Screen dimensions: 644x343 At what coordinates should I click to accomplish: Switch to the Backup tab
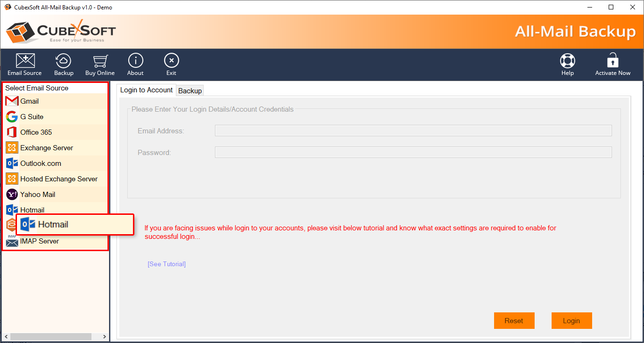pos(190,91)
